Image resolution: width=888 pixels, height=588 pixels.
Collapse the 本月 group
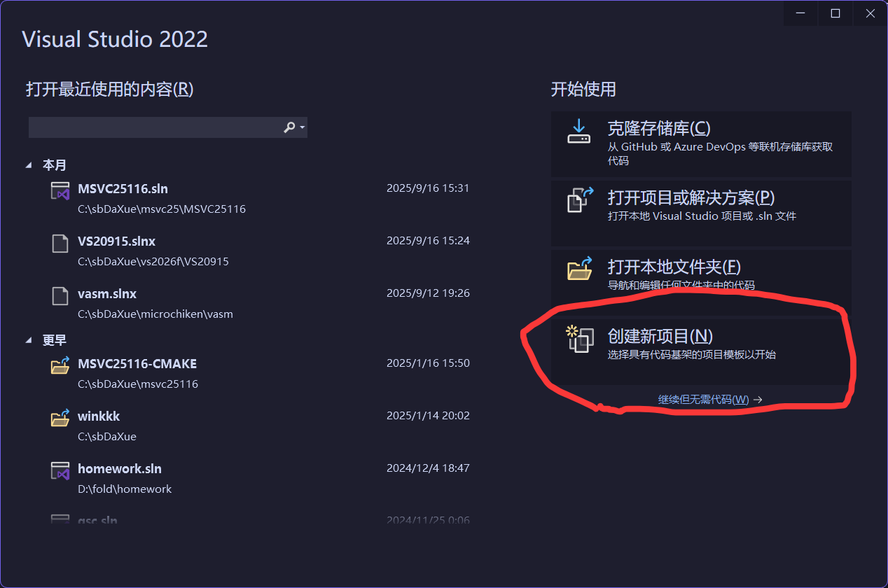pos(29,165)
